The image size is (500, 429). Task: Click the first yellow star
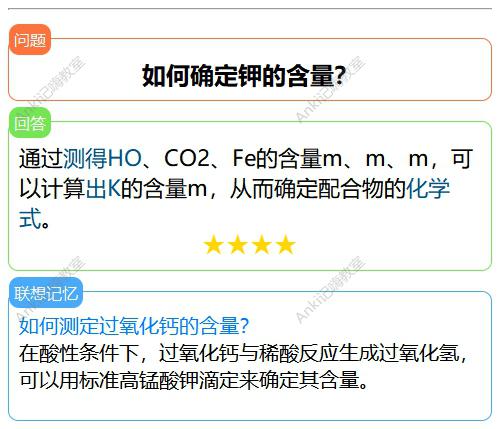pos(213,244)
